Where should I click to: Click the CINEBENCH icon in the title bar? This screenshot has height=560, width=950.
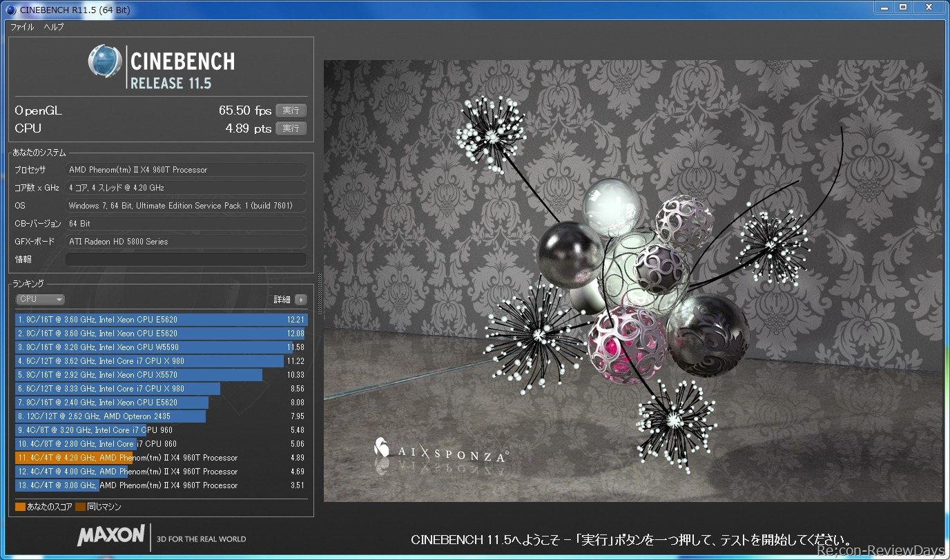(x=10, y=10)
